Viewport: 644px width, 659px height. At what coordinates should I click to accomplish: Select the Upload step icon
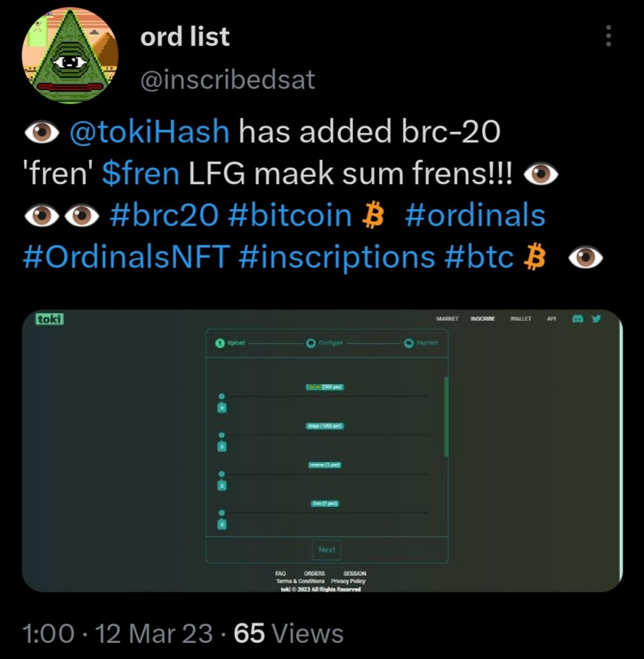(220, 343)
